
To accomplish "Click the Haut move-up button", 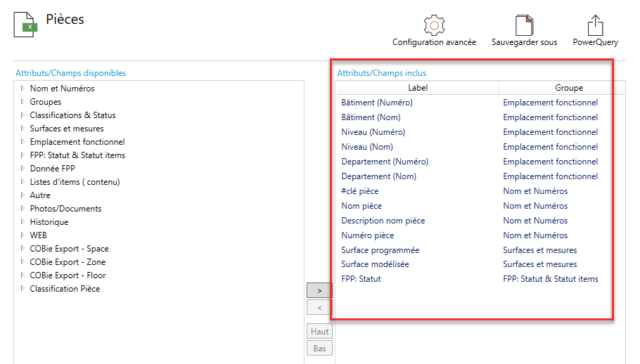I will point(319,332).
